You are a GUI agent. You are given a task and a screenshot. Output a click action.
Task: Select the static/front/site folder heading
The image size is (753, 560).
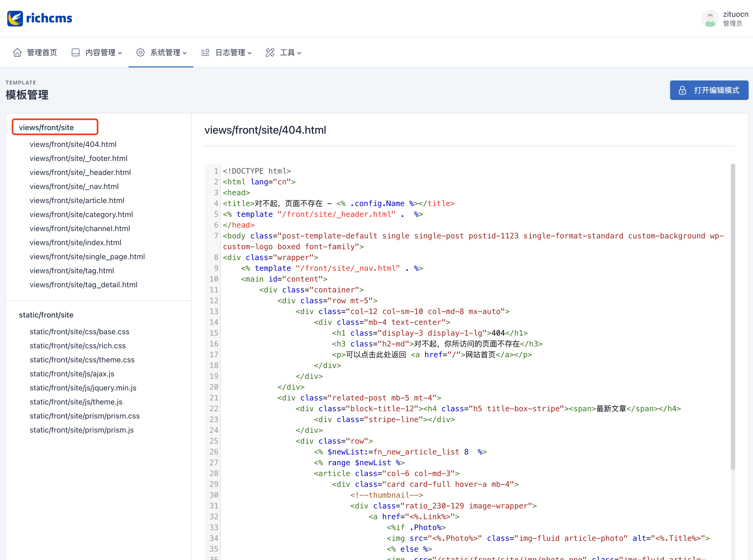tap(46, 315)
